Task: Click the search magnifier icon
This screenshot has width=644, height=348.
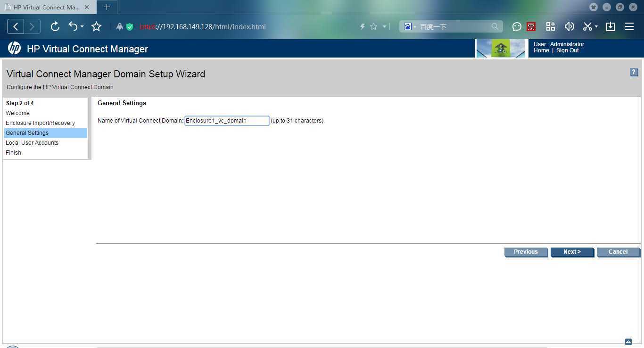Action: coord(495,26)
